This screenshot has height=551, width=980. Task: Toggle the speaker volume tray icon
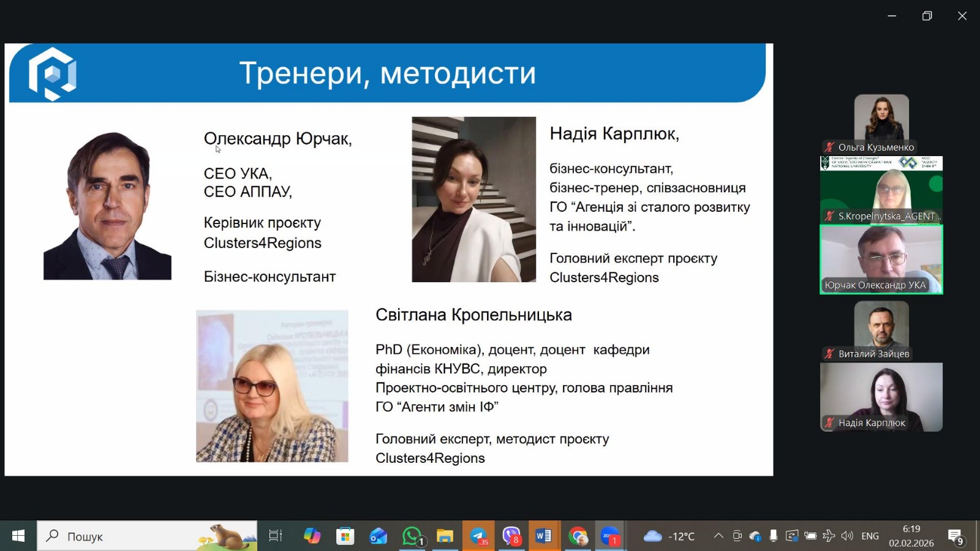coord(847,536)
